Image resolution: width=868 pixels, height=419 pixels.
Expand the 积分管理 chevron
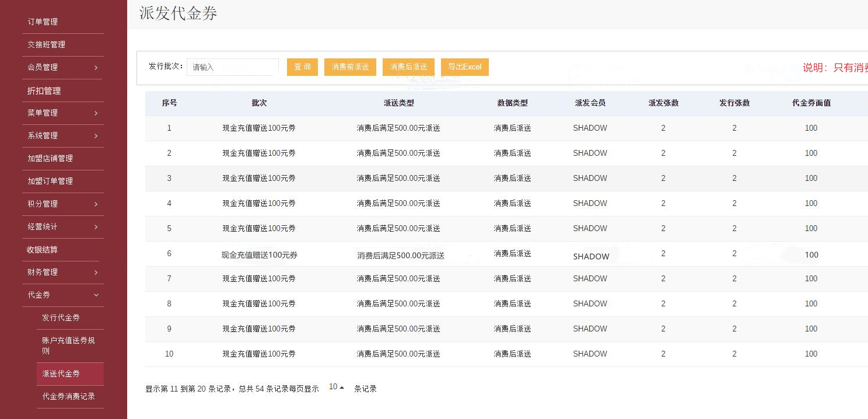(x=96, y=204)
